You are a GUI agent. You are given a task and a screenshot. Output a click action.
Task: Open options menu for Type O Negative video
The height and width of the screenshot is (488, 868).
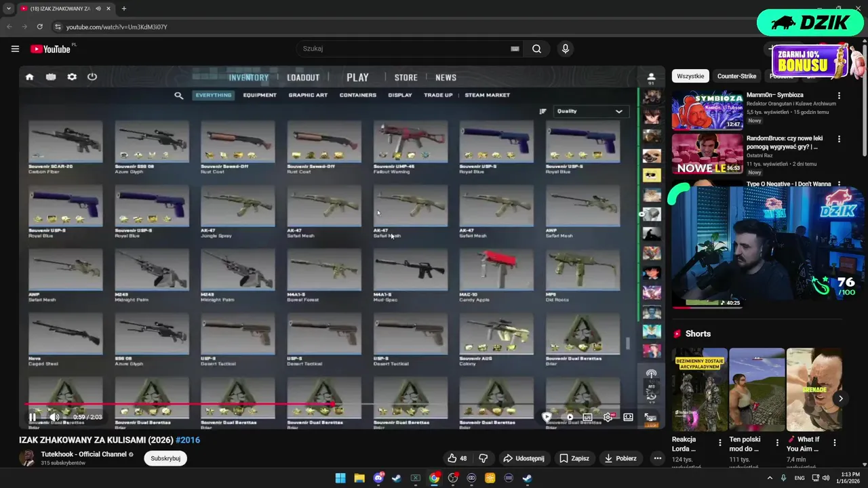(x=839, y=184)
